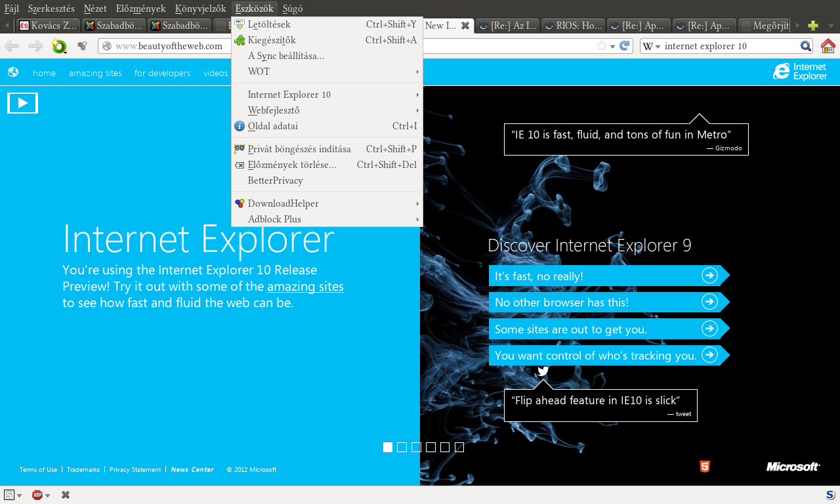
Task: Choose Kiegészítők from the menu
Action: (x=327, y=40)
